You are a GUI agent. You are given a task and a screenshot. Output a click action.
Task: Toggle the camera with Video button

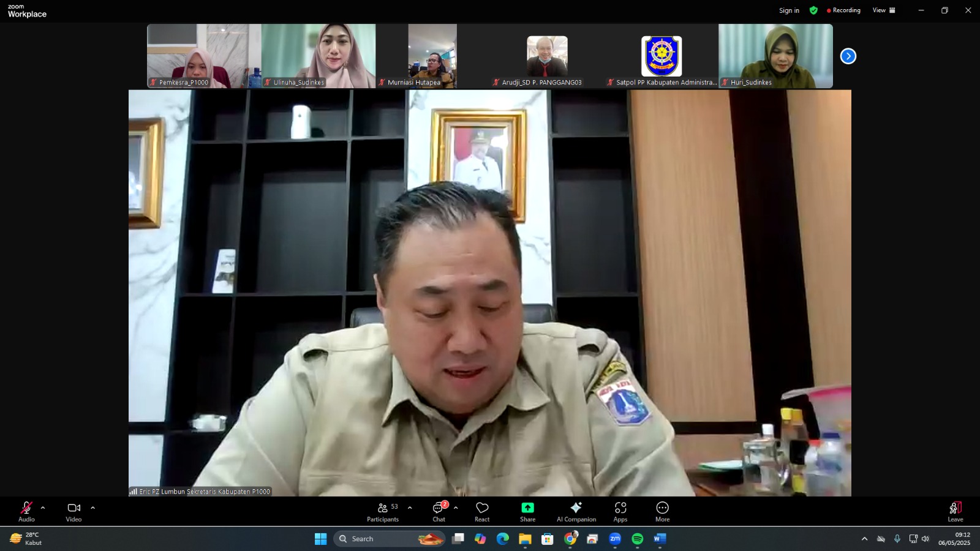(x=73, y=512)
